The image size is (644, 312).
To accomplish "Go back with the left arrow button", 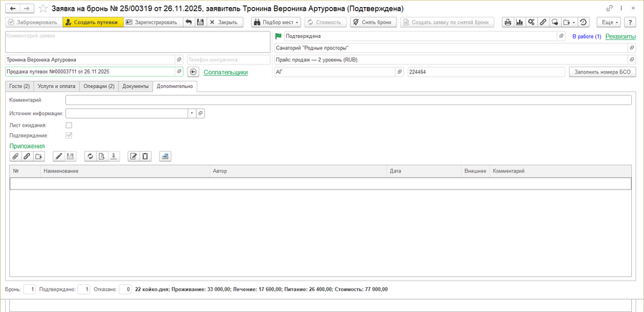I will point(13,8).
